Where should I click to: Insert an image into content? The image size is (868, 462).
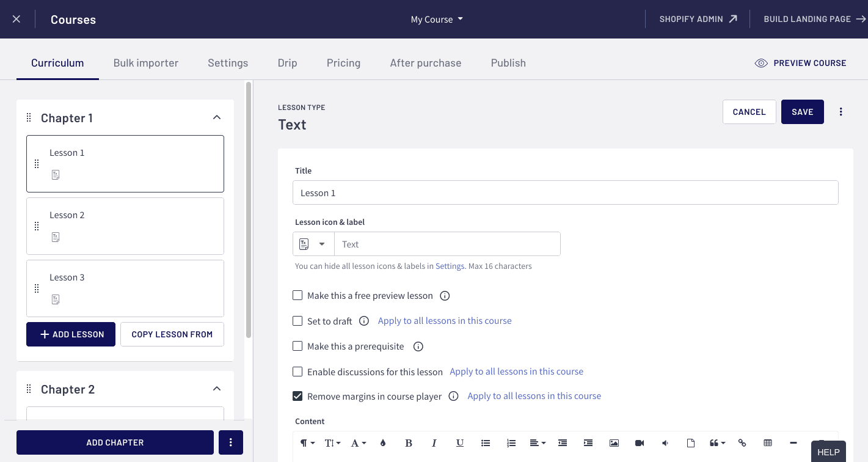[614, 443]
